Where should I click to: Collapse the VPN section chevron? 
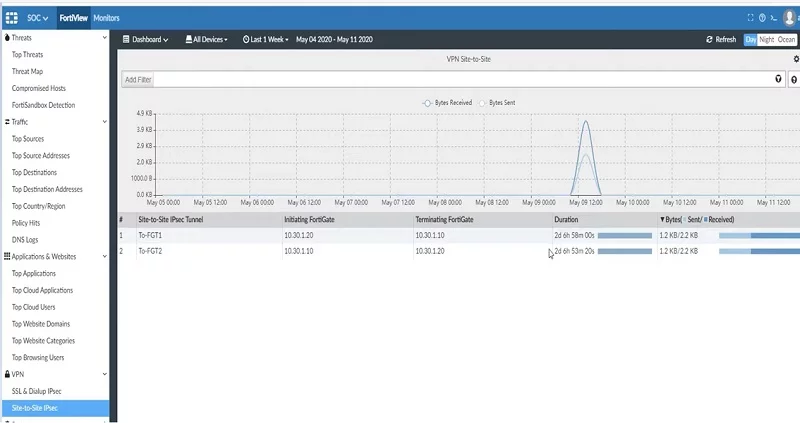(x=105, y=375)
